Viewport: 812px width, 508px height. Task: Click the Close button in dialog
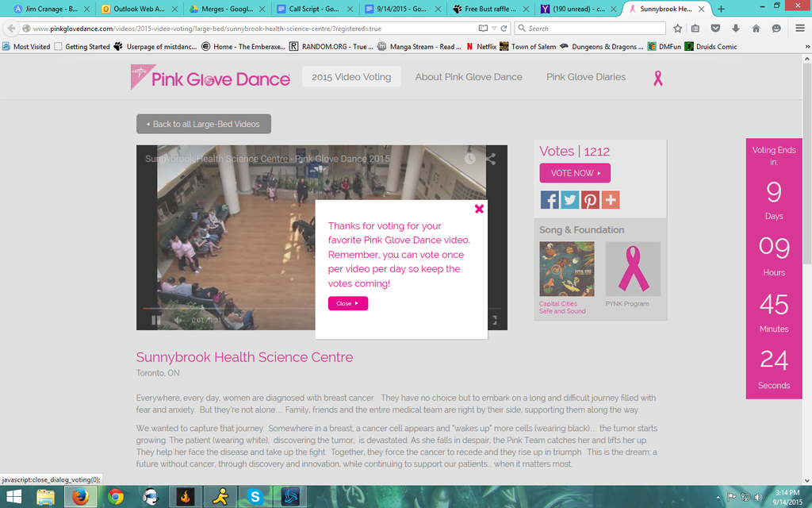point(347,303)
